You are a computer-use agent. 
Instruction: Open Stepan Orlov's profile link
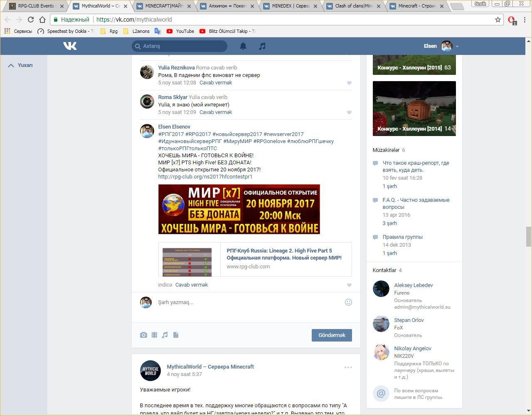[409, 320]
